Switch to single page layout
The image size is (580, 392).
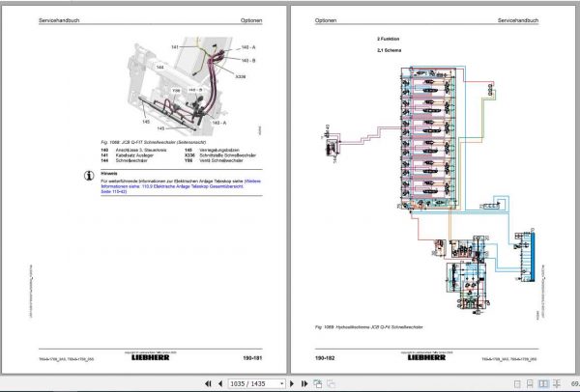tap(517, 384)
